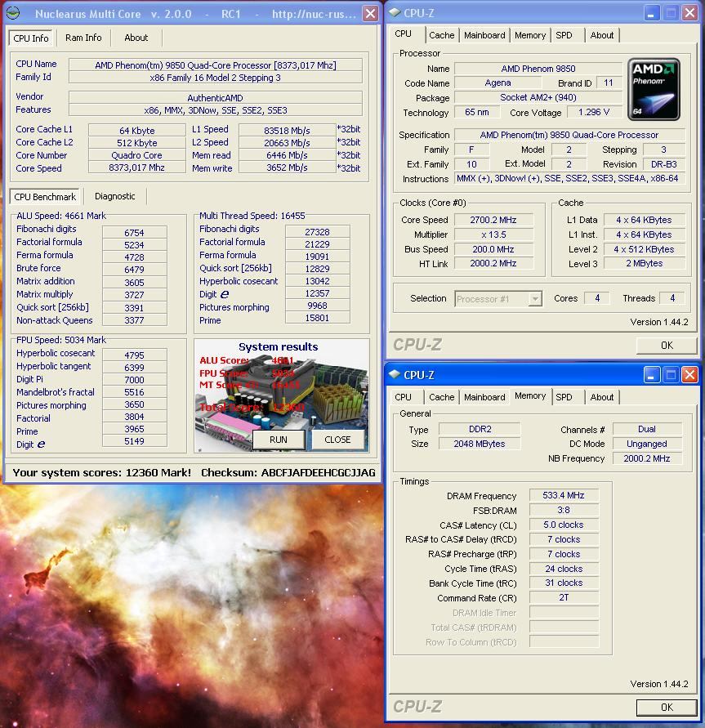The width and height of the screenshot is (705, 728).
Task: Click the '1.296 V' core voltage value
Action: [x=594, y=112]
